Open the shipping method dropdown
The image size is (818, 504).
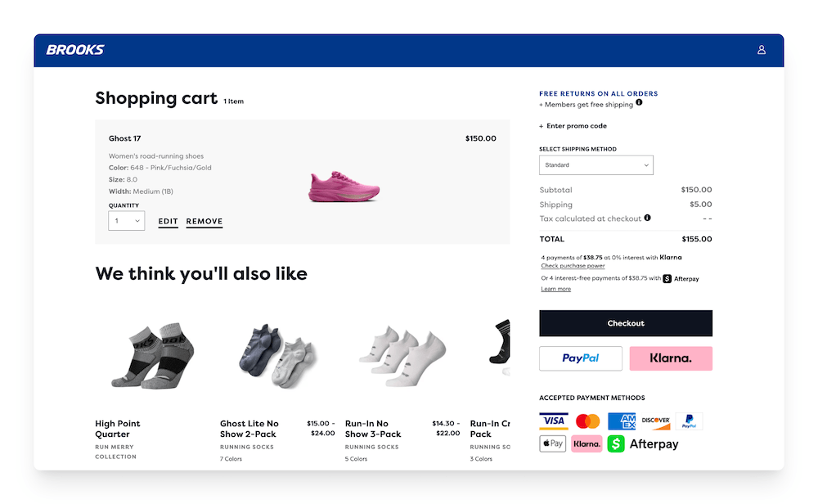(x=596, y=165)
